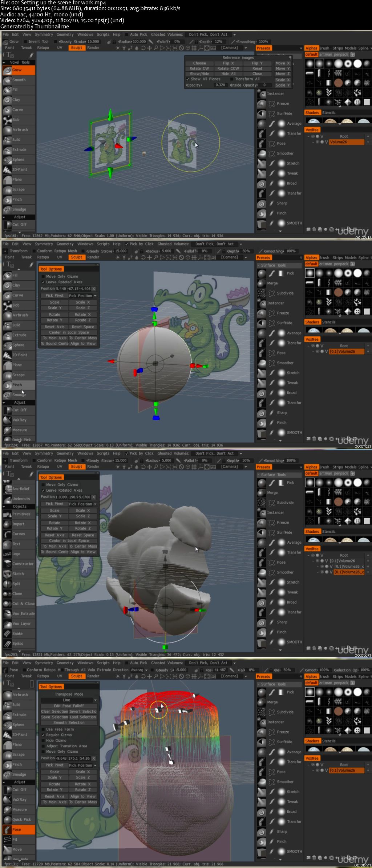Collapse the Voxel Tools section header
The width and height of the screenshot is (372, 868).
click(19, 62)
